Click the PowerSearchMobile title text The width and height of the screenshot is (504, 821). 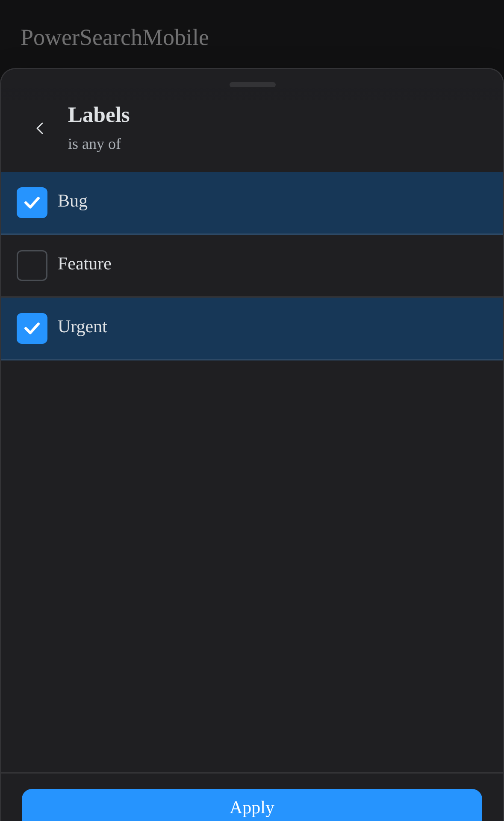tap(115, 38)
